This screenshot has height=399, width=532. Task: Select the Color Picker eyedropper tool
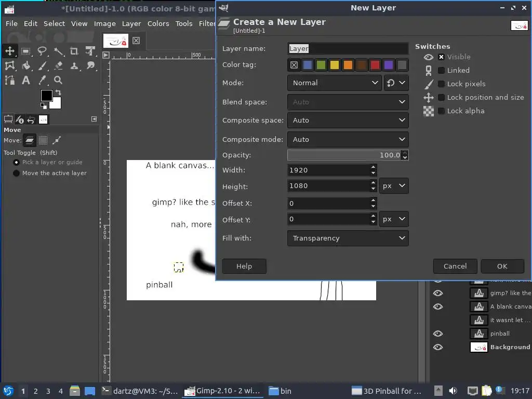click(x=42, y=80)
